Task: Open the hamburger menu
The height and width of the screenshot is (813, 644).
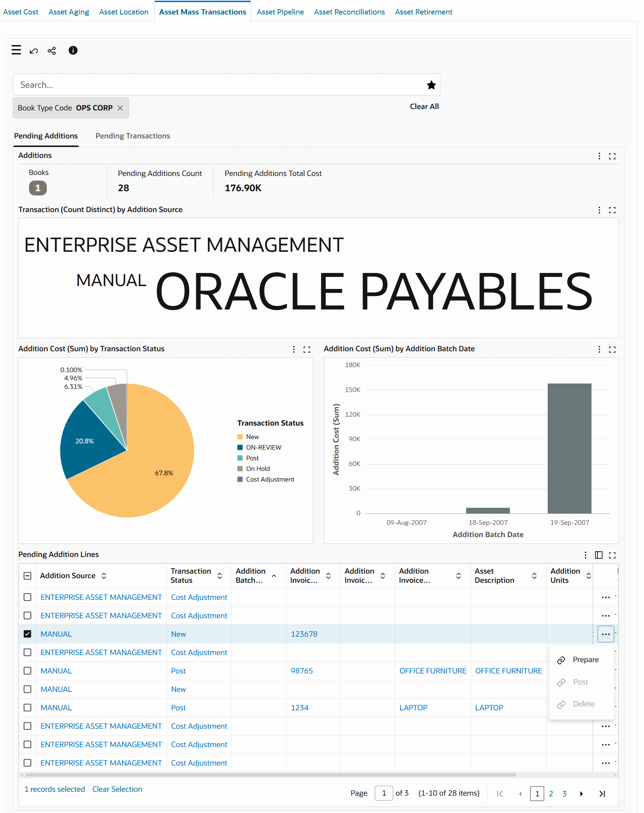Action: point(16,50)
